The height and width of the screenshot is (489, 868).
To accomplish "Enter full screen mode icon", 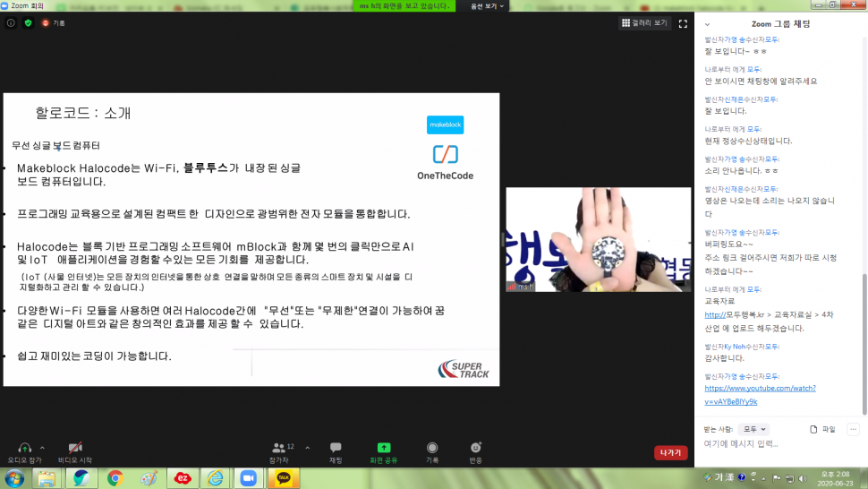I will tap(683, 23).
